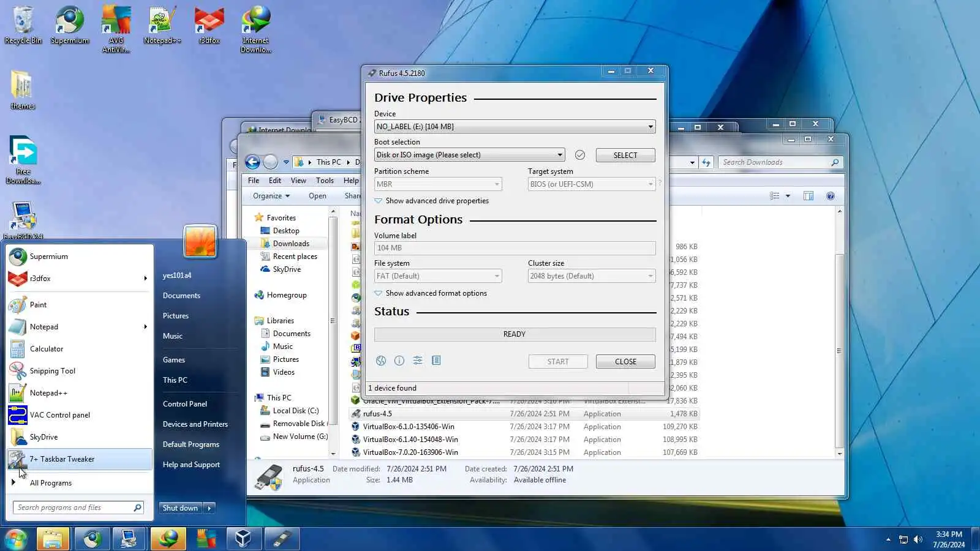
Task: Select the AVG AntiVirus desktop shortcut
Action: coord(116,29)
